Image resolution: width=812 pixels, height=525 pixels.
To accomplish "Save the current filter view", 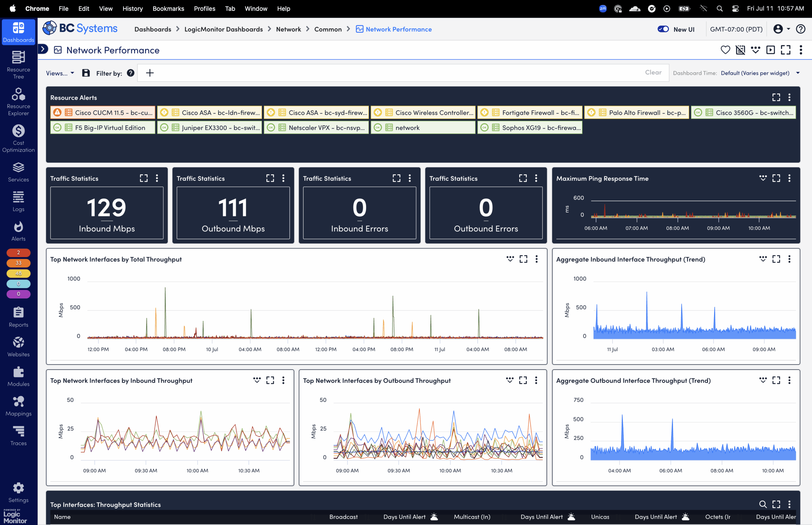I will 86,73.
